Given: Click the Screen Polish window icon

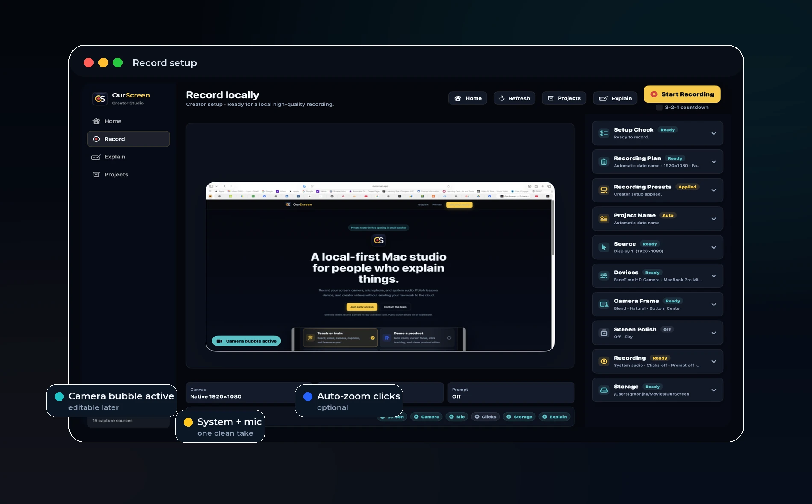Looking at the screenshot, I should [x=604, y=333].
